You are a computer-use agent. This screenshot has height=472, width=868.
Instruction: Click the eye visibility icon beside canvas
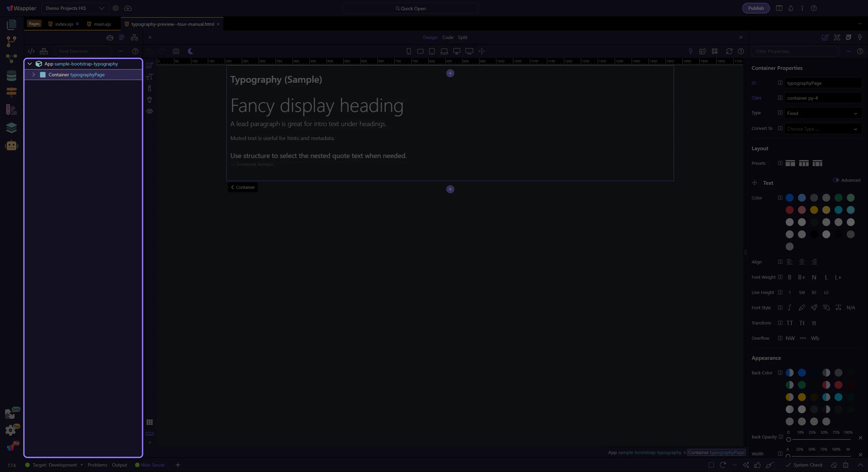[x=150, y=111]
